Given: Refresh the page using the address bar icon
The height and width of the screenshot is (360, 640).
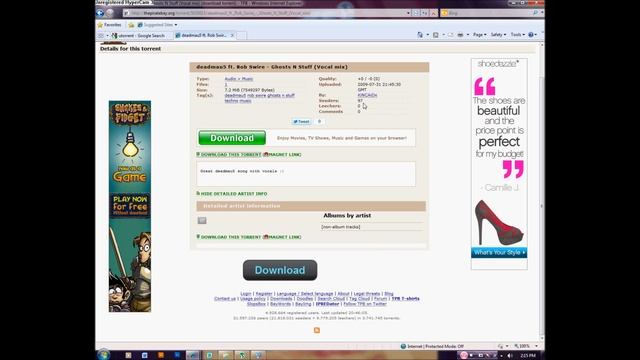Looking at the screenshot, I should coord(424,13).
